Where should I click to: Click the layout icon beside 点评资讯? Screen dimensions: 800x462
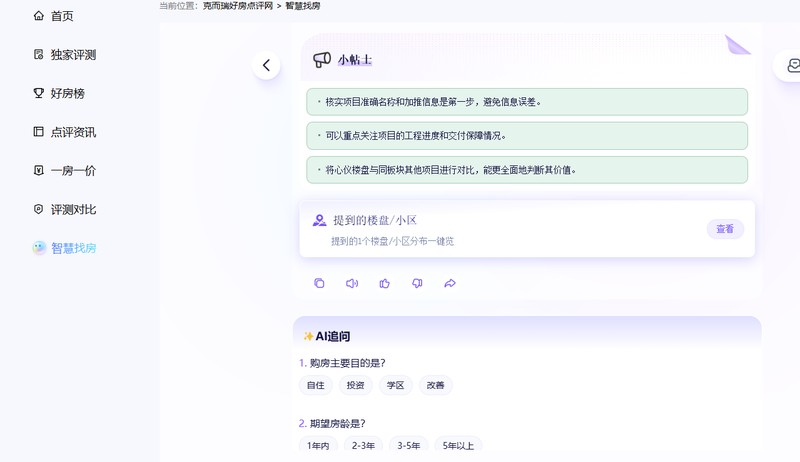pos(39,132)
